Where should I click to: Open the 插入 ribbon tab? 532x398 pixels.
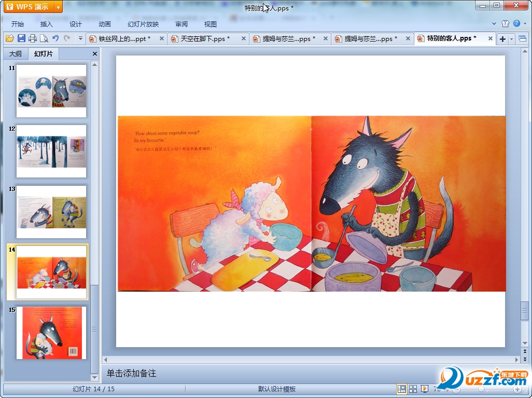click(x=46, y=24)
